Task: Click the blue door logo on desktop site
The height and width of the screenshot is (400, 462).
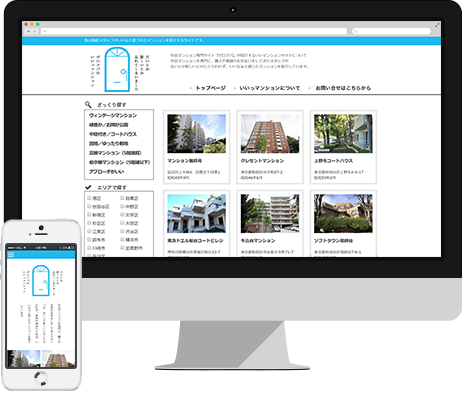Action: click(117, 69)
